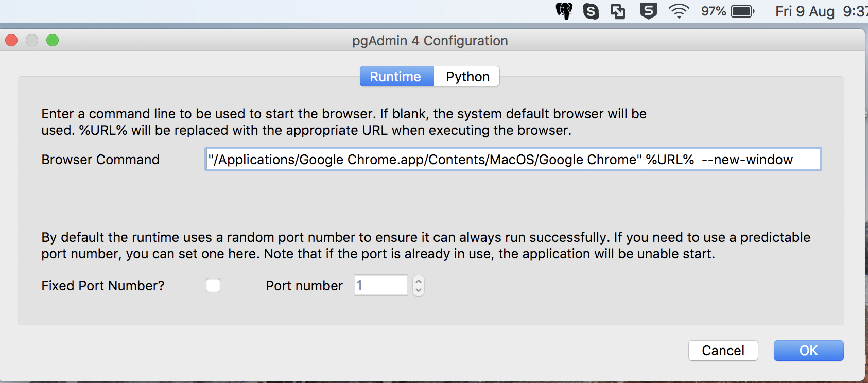Click the Sophos shield icon
868x383 pixels.
pyautogui.click(x=648, y=11)
